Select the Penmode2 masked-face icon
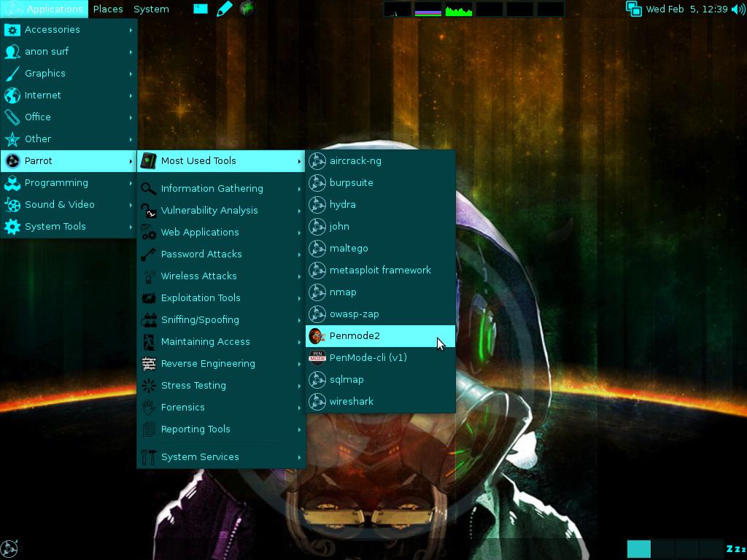The width and height of the screenshot is (747, 560). pos(317,336)
